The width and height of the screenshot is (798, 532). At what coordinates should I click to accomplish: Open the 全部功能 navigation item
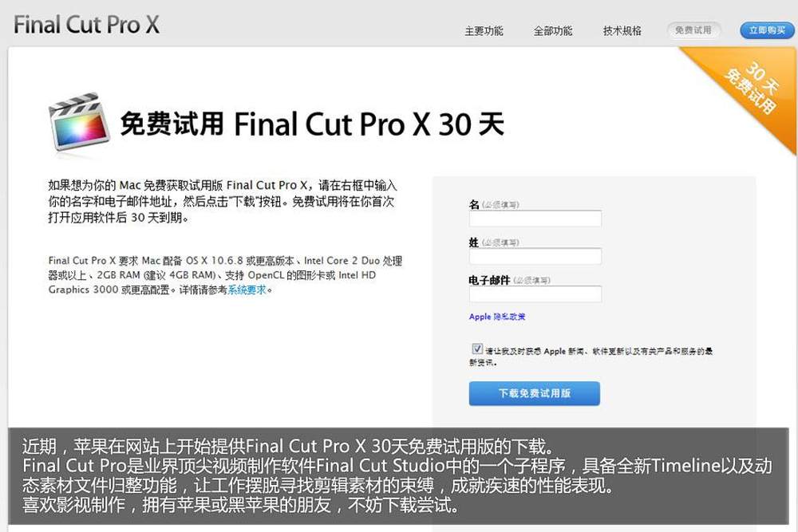click(553, 31)
